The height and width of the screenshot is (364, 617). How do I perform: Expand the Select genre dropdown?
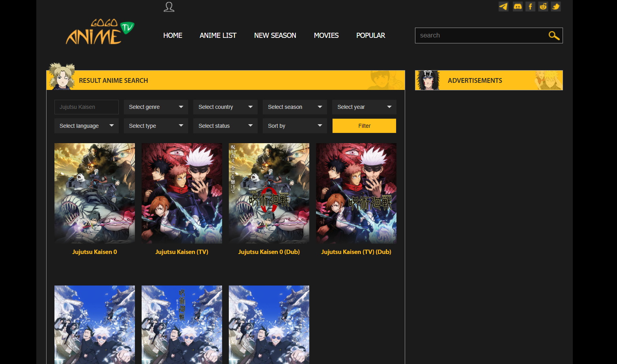[156, 107]
